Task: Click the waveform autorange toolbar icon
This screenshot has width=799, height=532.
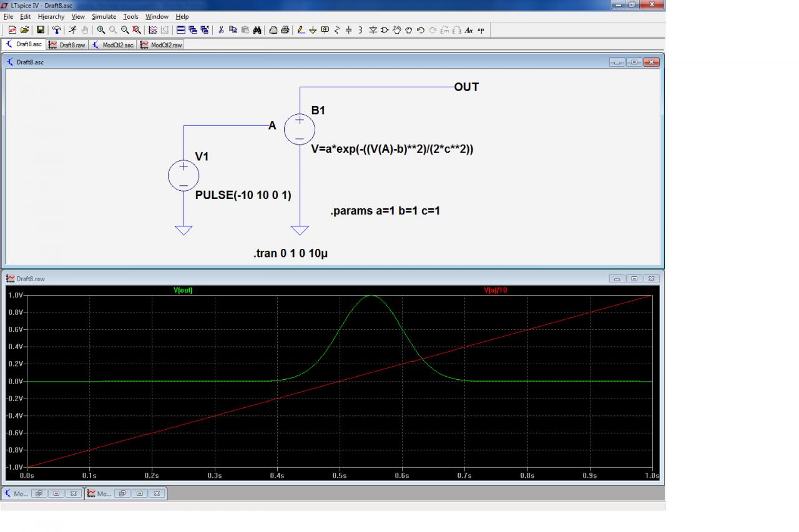Action: click(153, 30)
